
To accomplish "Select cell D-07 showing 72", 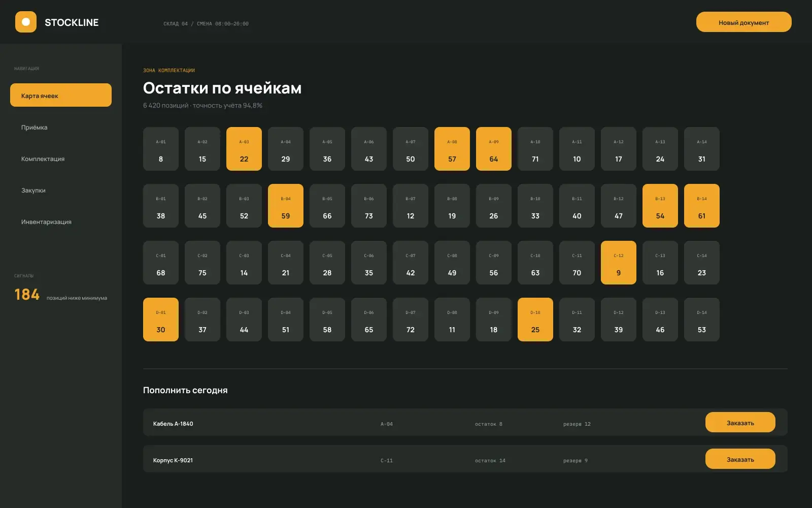I will click(411, 320).
